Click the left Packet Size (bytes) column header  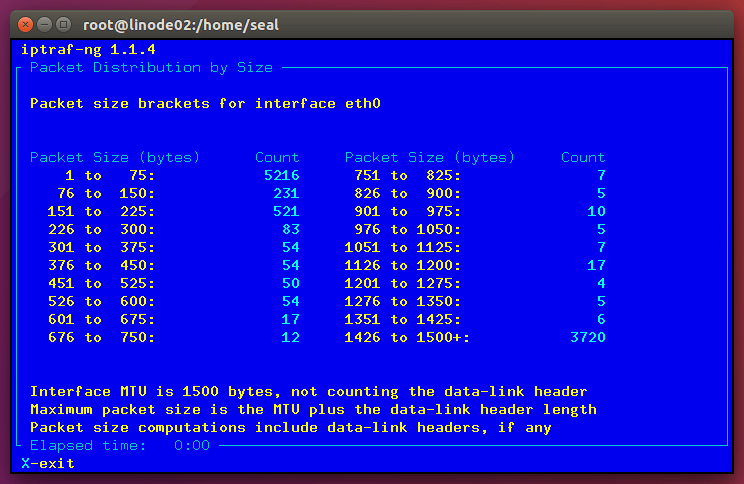tap(115, 158)
